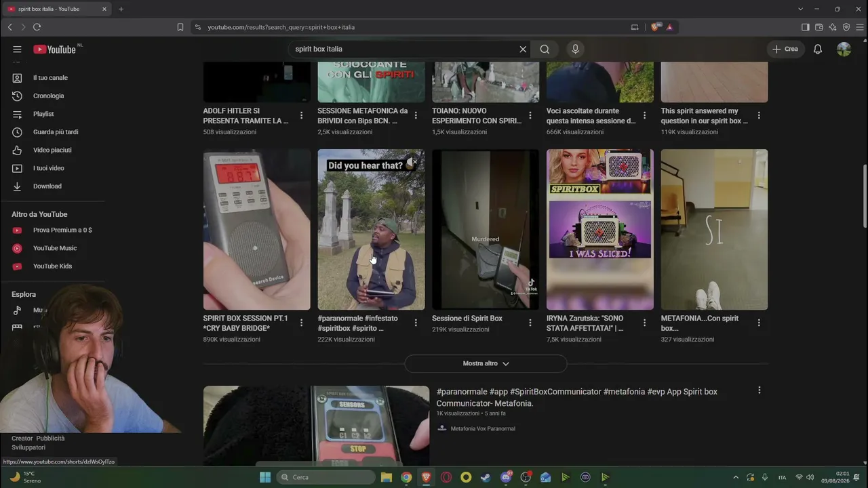
Task: Open the browser main menu
Action: click(x=860, y=27)
